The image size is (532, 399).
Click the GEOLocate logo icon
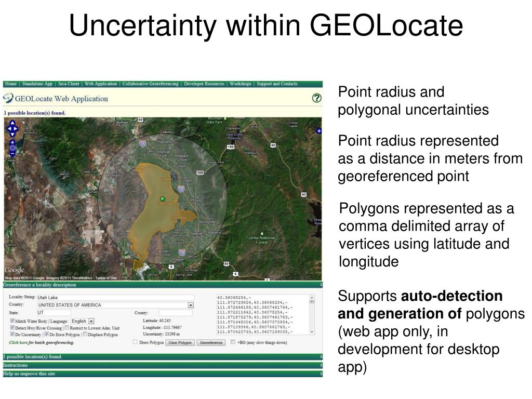click(8, 98)
